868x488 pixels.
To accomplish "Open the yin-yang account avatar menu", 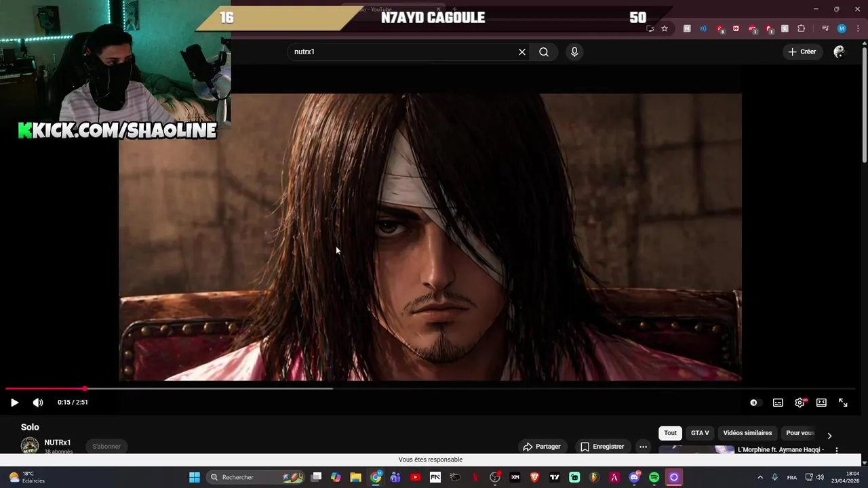I will [840, 52].
